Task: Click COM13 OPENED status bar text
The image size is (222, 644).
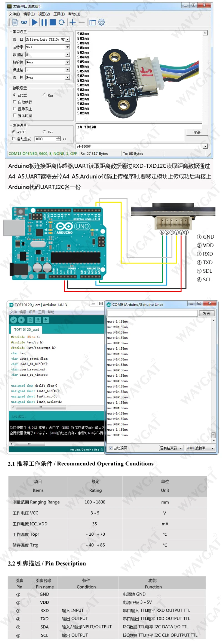Action: pyautogui.click(x=43, y=154)
